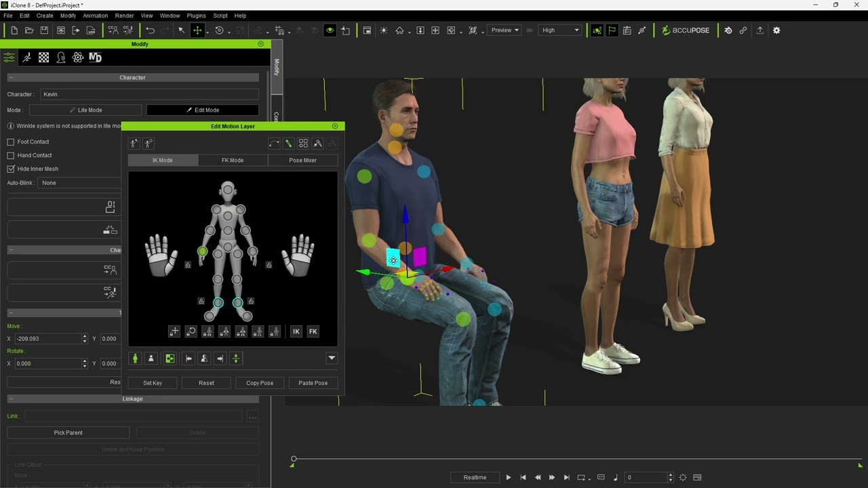Open the Marvelous Designer MD tab icon
The height and width of the screenshot is (488, 868).
tap(95, 58)
